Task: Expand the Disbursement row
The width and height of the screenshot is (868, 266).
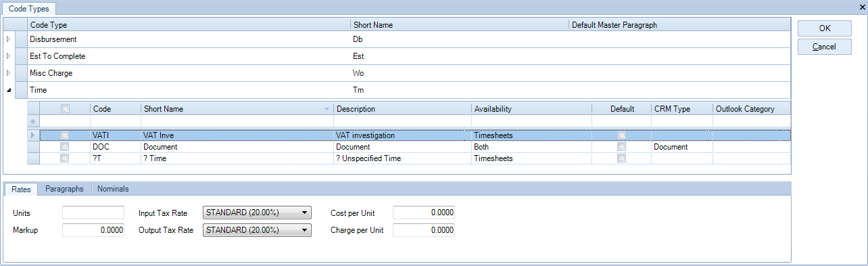Action: click(x=9, y=39)
